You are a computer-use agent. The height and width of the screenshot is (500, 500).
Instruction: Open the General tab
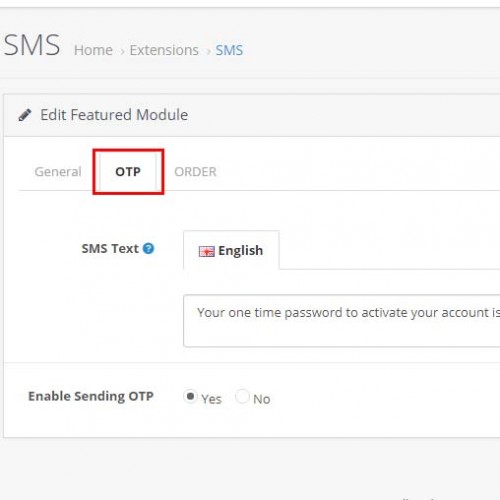pos(58,172)
